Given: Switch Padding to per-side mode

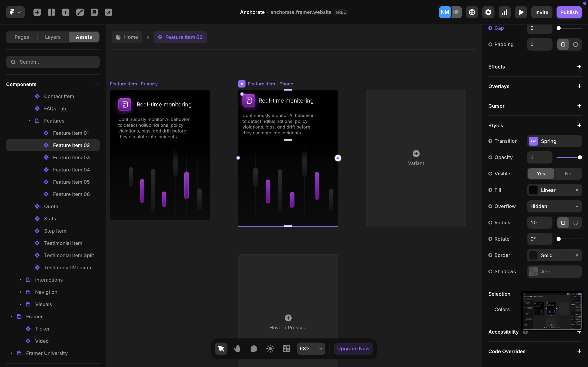Looking at the screenshot, I should [x=575, y=44].
